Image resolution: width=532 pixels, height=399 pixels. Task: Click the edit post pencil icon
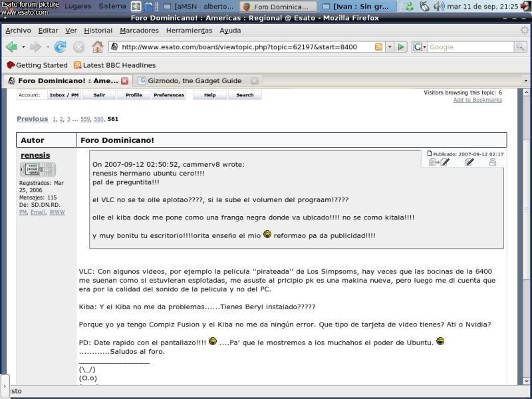pos(469,162)
